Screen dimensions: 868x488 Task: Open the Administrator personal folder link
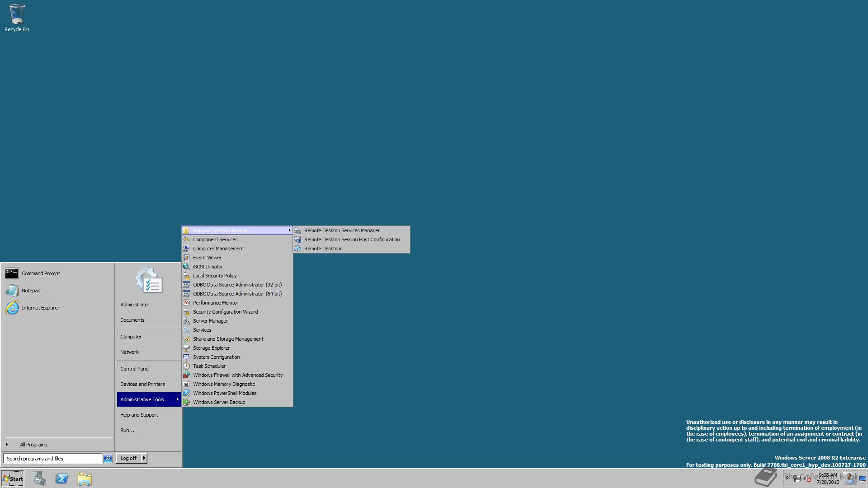[135, 305]
